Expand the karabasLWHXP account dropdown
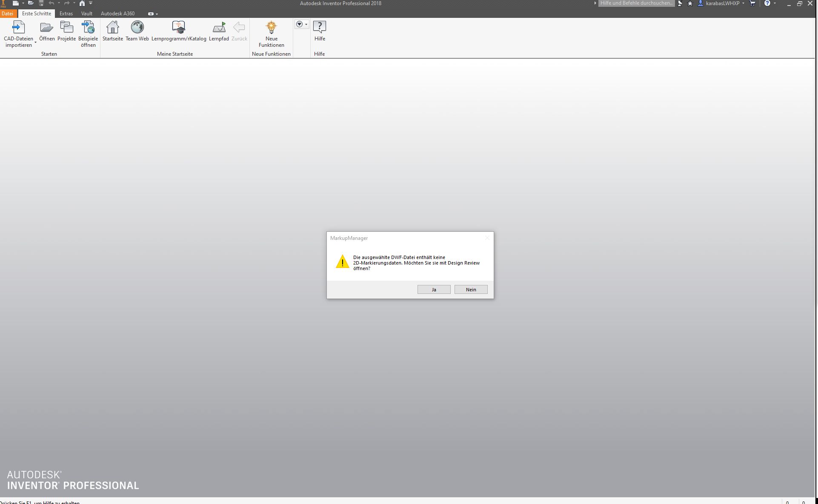The width and height of the screenshot is (818, 504). coord(743,3)
